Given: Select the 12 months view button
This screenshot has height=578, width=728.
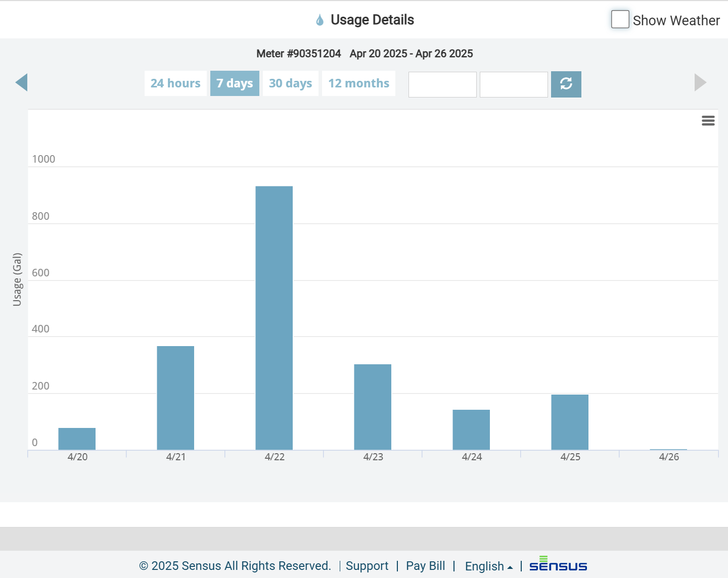Looking at the screenshot, I should pyautogui.click(x=358, y=83).
